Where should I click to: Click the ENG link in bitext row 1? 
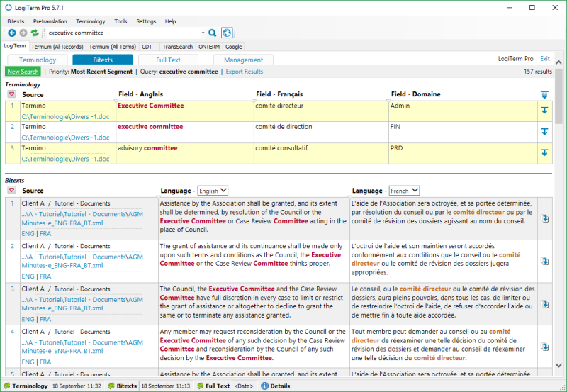tap(28, 234)
